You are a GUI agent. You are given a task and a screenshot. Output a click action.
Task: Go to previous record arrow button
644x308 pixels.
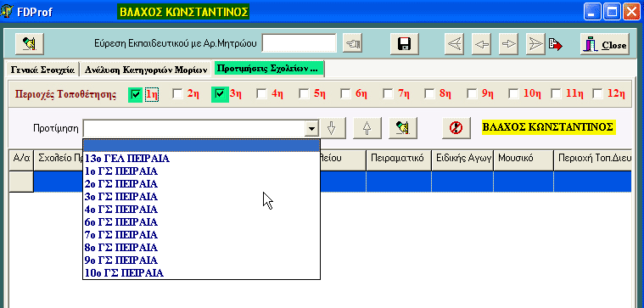[x=482, y=44]
